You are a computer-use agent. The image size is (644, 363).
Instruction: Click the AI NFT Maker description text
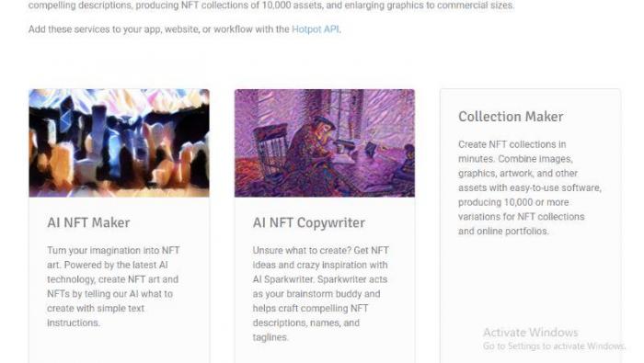coord(113,287)
